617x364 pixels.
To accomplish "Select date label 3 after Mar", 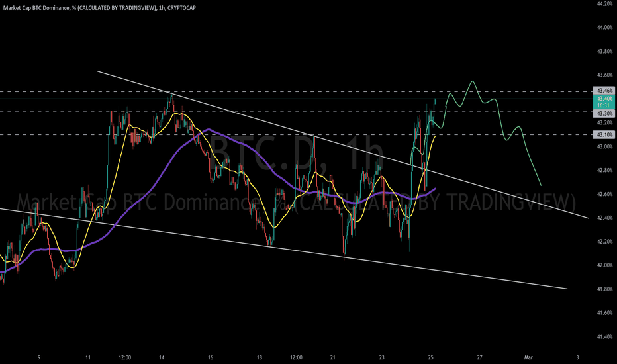I will [x=578, y=357].
